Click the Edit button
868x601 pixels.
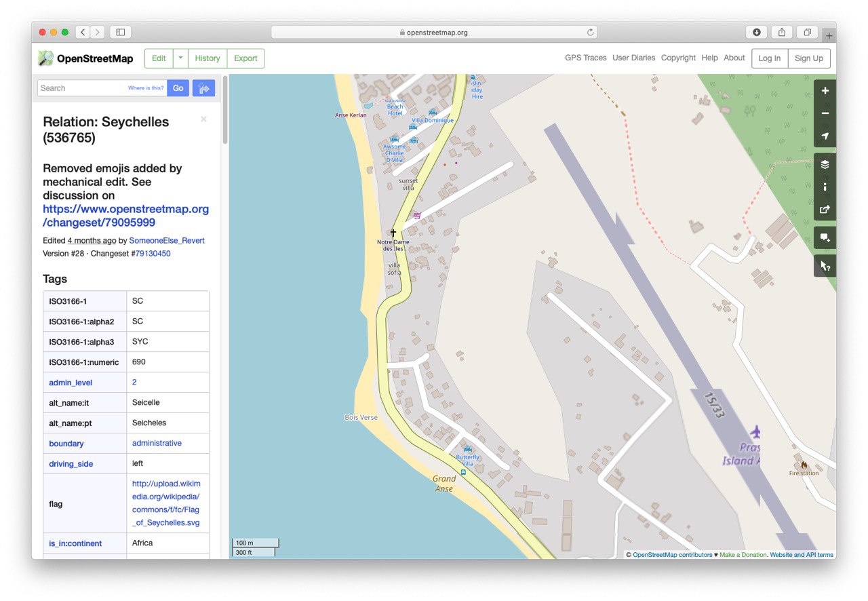click(x=159, y=58)
